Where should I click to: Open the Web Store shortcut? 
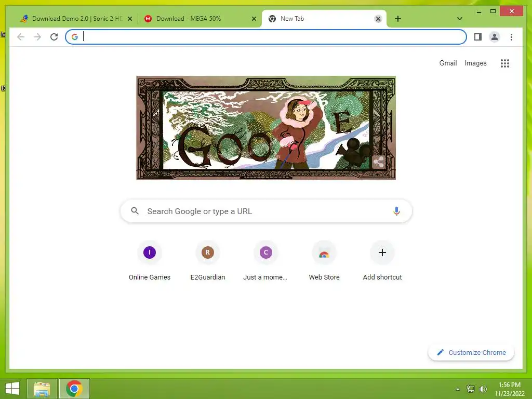[x=324, y=261]
